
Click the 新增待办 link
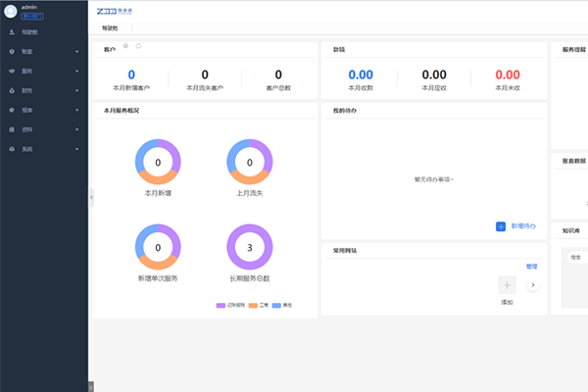tap(523, 226)
